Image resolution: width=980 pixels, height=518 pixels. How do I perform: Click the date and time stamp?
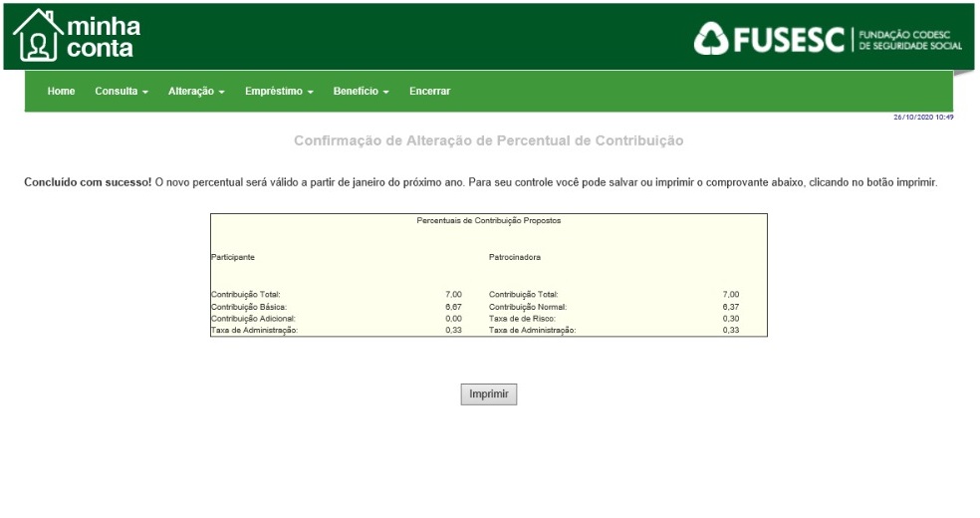pos(923,118)
